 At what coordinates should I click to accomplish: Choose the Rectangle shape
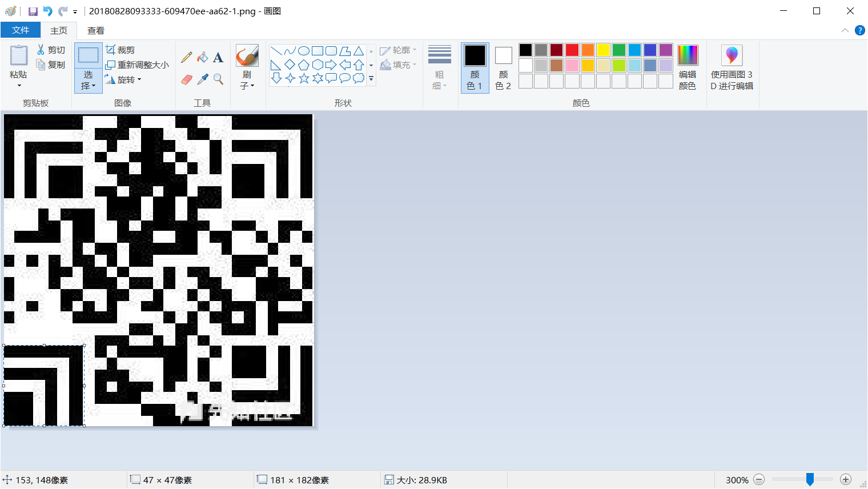click(318, 51)
